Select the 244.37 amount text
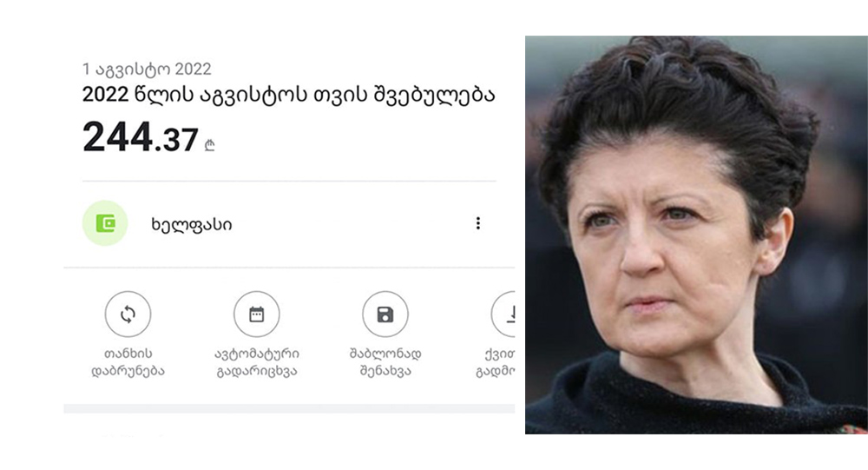The height and width of the screenshot is (470, 868). point(141,137)
